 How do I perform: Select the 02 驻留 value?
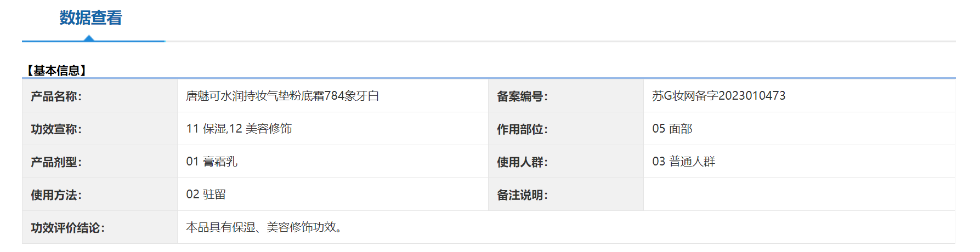[x=206, y=194]
